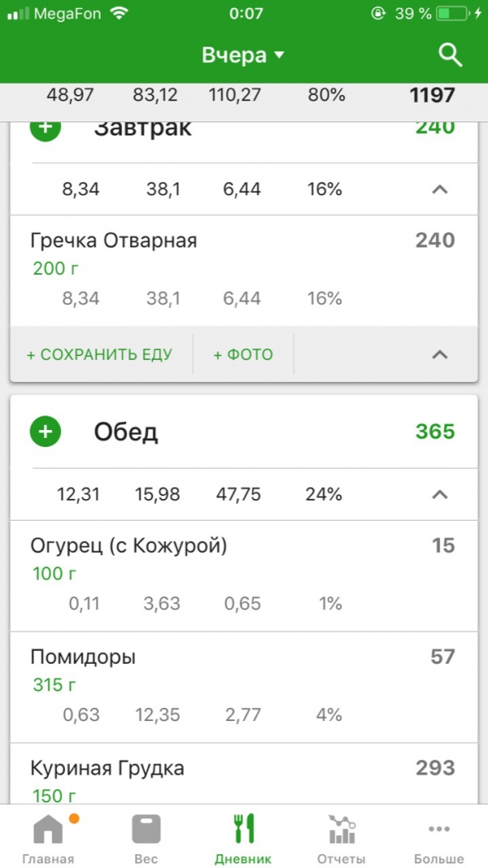Viewport: 488px width, 868px height.
Task: Collapse Обед meal section chevron
Action: pyautogui.click(x=439, y=494)
